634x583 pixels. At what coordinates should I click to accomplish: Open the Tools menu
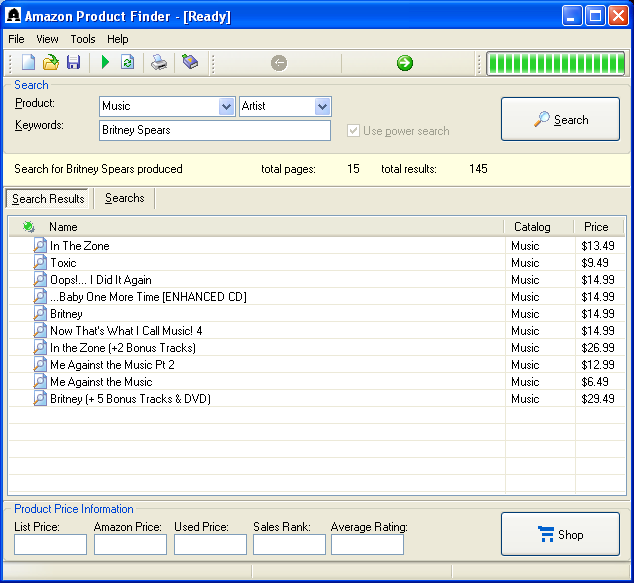tap(83, 39)
